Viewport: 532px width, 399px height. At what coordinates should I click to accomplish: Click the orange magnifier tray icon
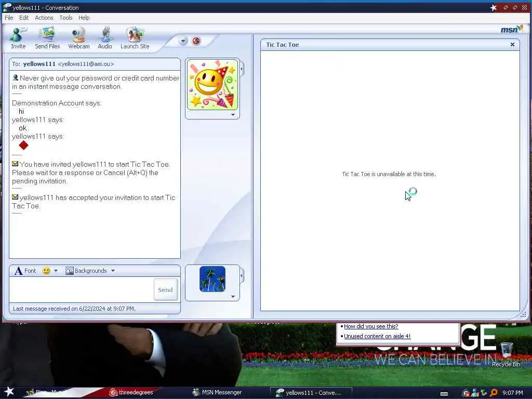494,393
